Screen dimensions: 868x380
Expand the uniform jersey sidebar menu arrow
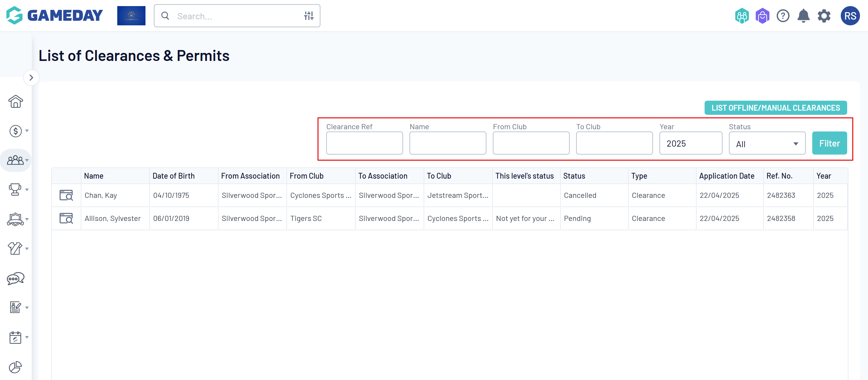(x=27, y=249)
